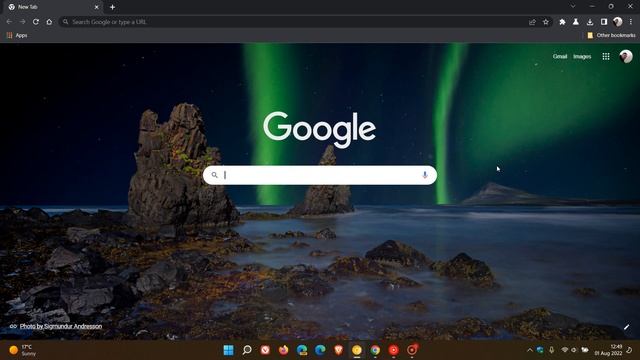640x360 pixels.
Task: Go back with the browser back arrow
Action: click(x=9, y=22)
